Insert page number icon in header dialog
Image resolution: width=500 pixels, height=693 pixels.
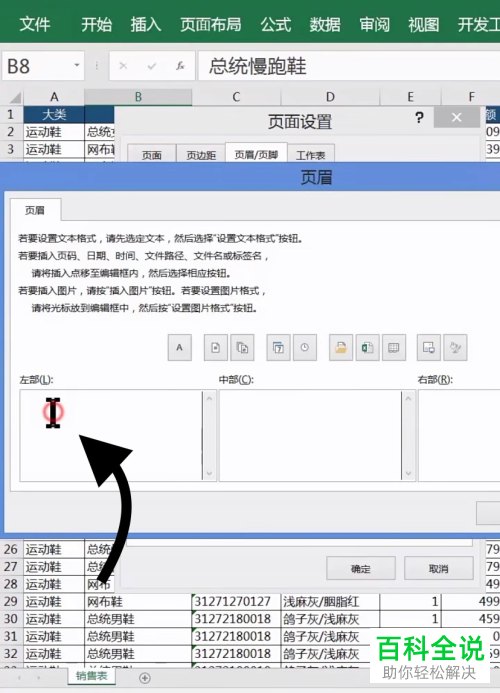point(215,348)
